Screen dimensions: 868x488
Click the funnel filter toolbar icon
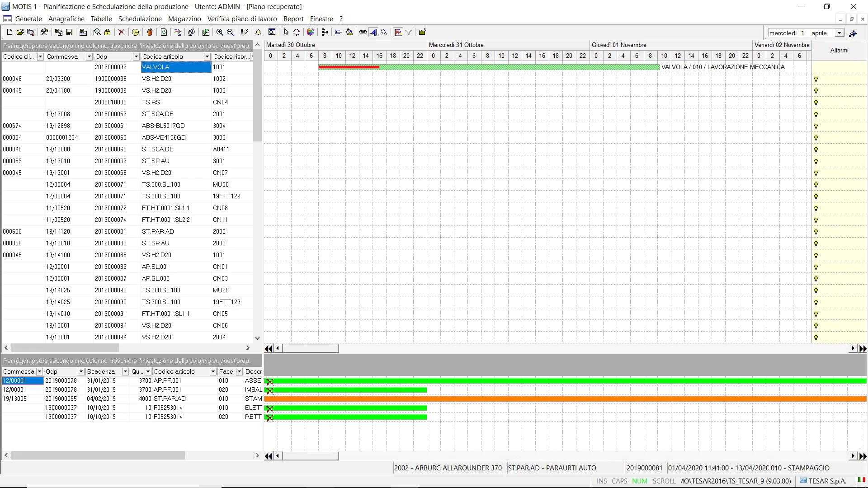point(409,32)
